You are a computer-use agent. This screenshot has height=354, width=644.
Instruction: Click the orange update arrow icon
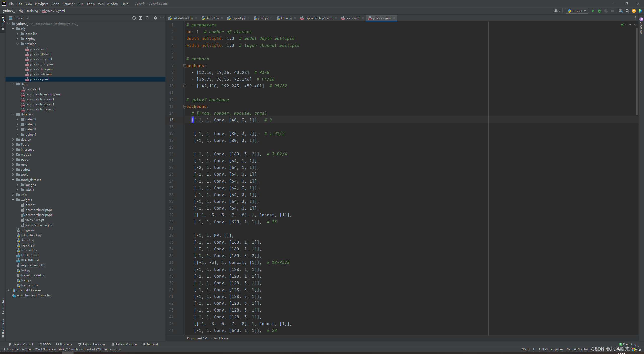point(634,11)
